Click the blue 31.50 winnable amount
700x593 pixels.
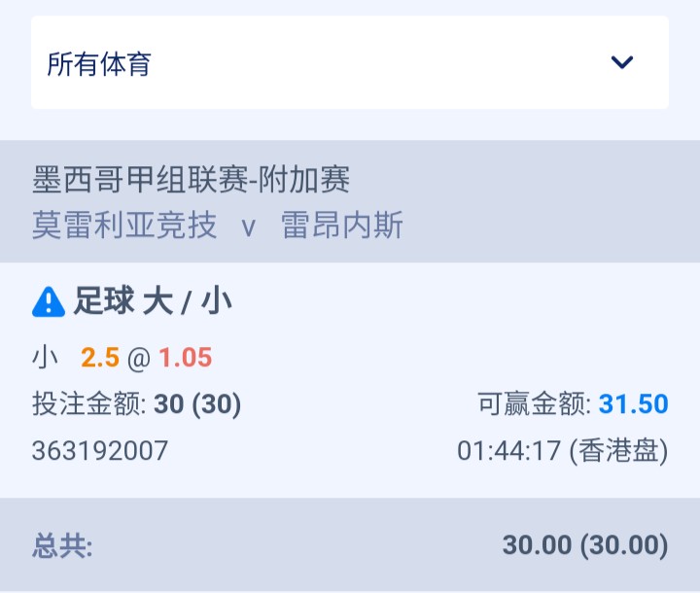coord(633,404)
